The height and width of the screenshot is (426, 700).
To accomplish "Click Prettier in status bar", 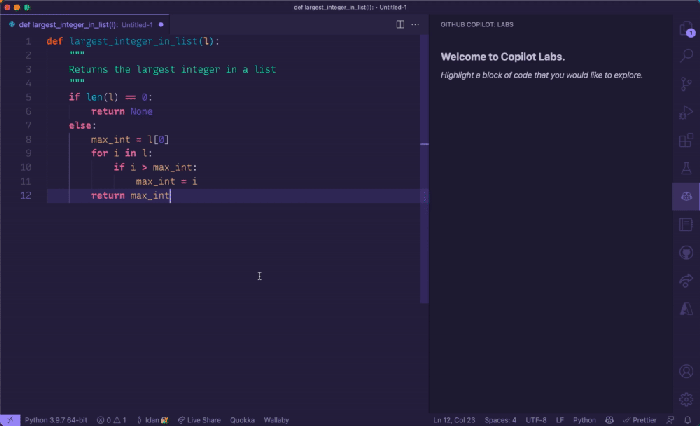I will (640, 420).
